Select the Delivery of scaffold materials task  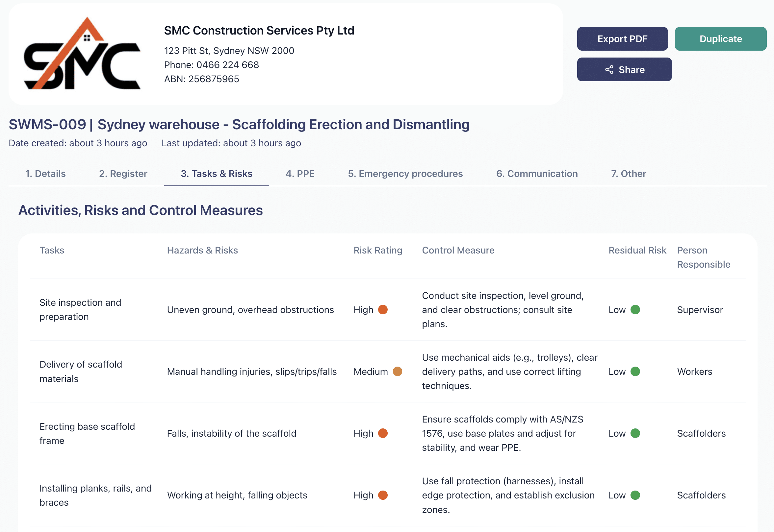point(81,371)
